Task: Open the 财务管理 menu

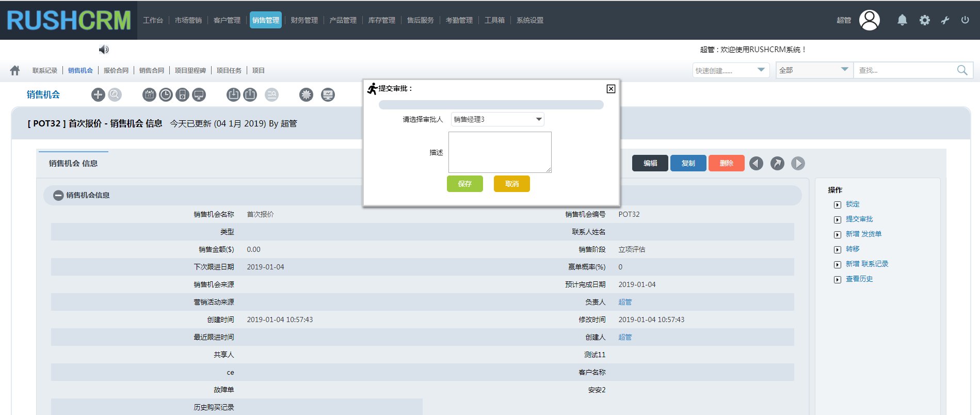Action: (304, 20)
